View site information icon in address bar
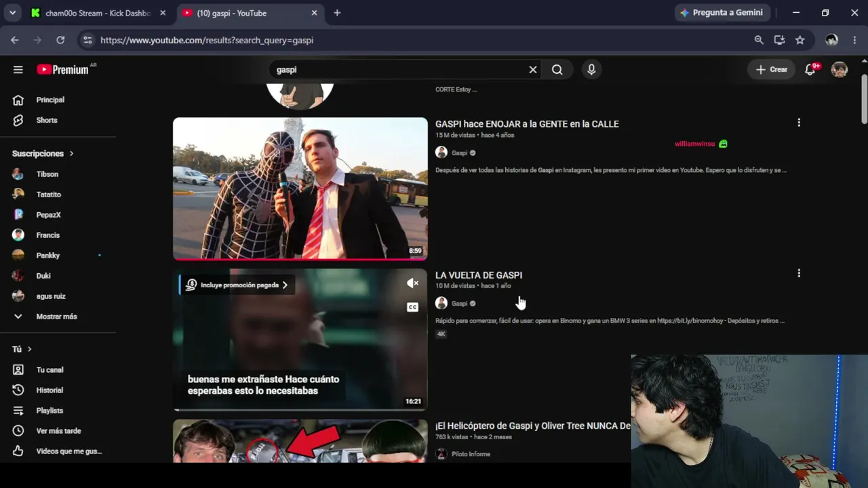This screenshot has width=868, height=488. tap(87, 40)
